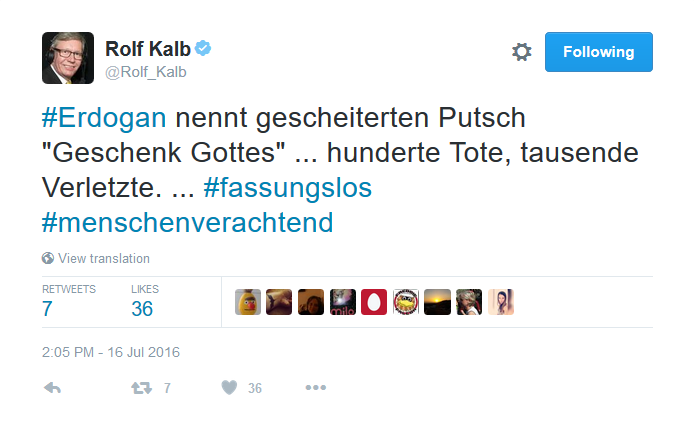Retweet this tweet using the retweet icon

coord(141,388)
